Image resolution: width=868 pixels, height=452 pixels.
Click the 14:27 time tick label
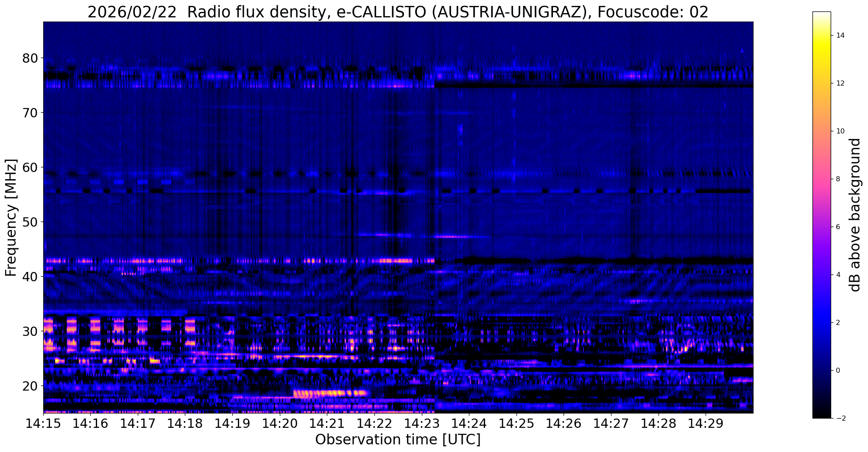pyautogui.click(x=611, y=423)
